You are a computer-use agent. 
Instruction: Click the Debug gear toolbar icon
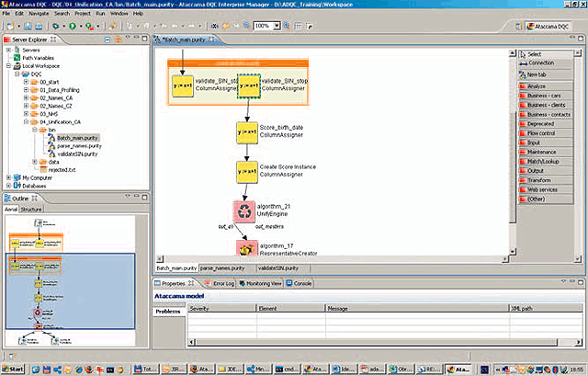55,27
